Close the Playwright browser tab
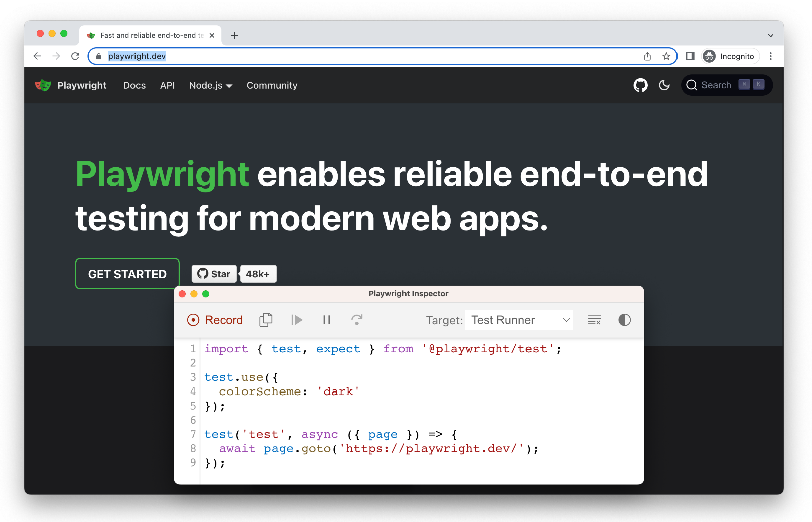 [212, 35]
